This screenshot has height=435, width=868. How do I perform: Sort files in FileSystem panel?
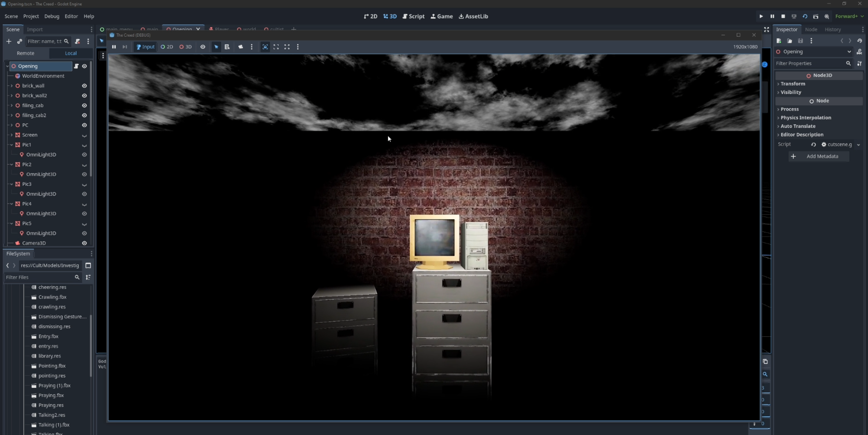(88, 277)
